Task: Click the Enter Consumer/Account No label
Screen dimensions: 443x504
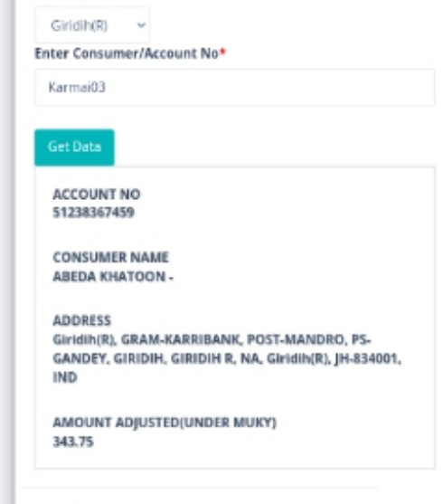Action: point(127,53)
